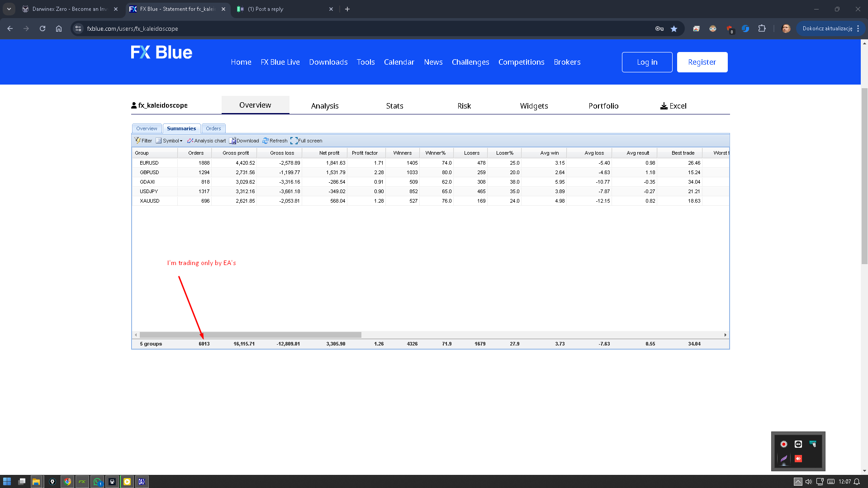Screen dimensions: 868x488
Task: Switch to the Post a reply browser tab
Action: point(285,9)
